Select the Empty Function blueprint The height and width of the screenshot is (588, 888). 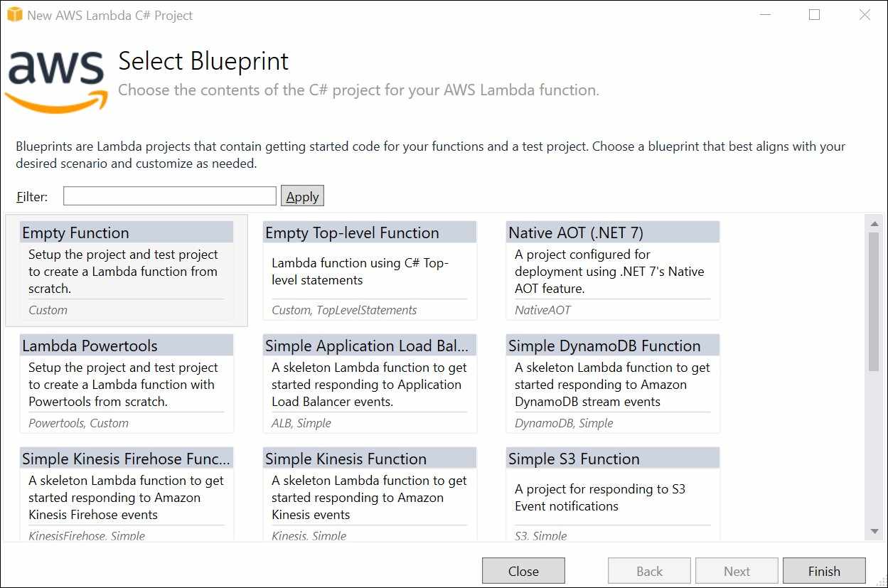(x=127, y=270)
